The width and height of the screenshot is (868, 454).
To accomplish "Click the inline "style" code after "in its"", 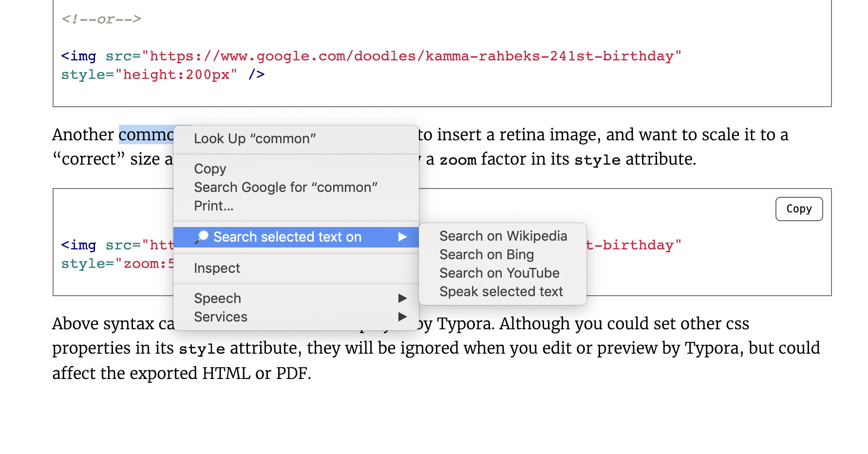I will coord(597,160).
